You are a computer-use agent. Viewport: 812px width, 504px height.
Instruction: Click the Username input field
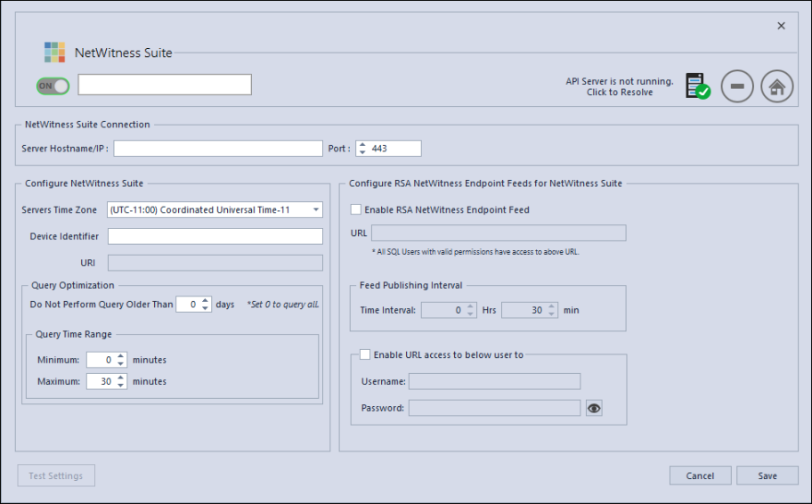click(x=494, y=381)
